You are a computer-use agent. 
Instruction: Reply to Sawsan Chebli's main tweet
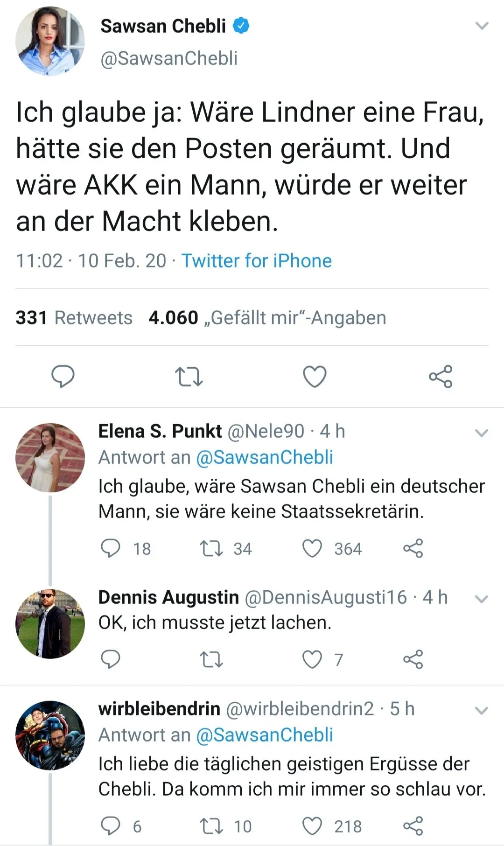[63, 377]
